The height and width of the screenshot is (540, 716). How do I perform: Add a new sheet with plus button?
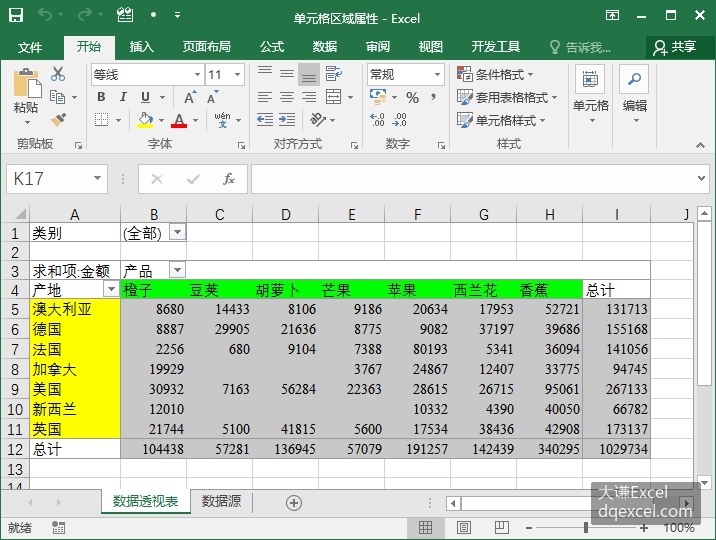tap(294, 503)
